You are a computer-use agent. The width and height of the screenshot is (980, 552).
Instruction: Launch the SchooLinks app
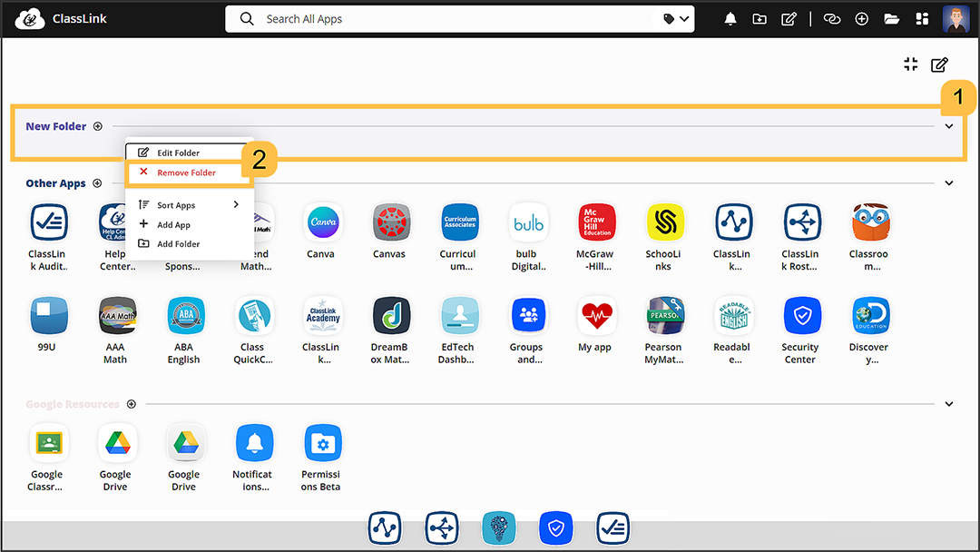click(664, 222)
